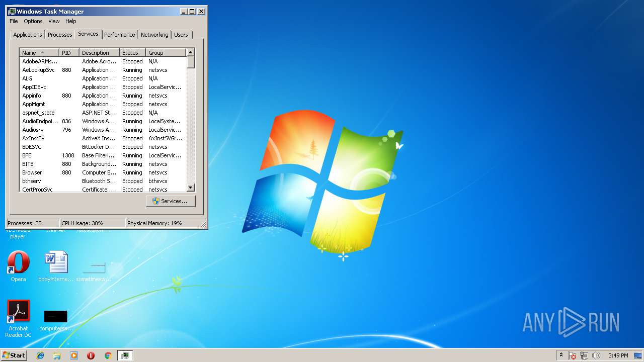The width and height of the screenshot is (644, 362).
Task: Select the computerss desktop file icon
Action: click(56, 320)
